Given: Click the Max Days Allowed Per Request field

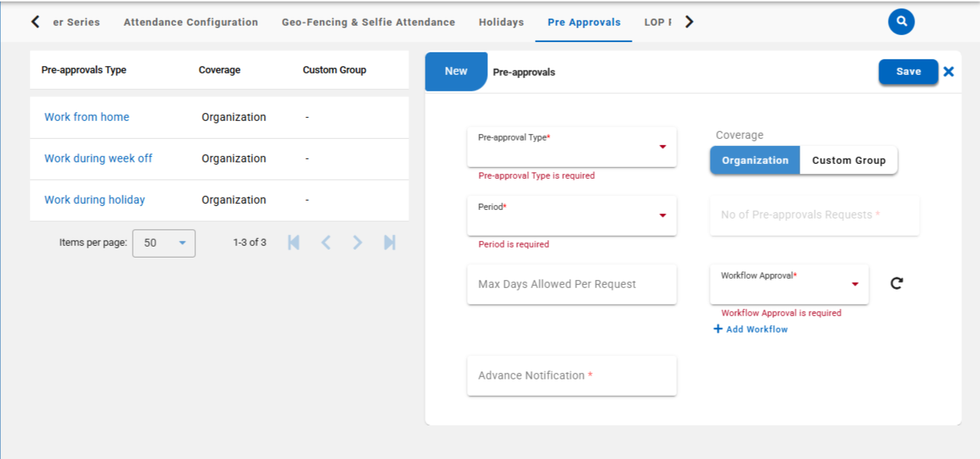Looking at the screenshot, I should (x=572, y=284).
